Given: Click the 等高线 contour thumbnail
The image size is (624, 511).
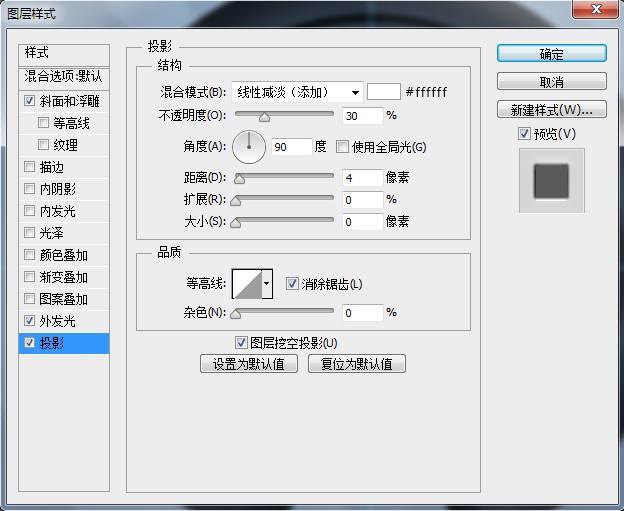Looking at the screenshot, I should pos(247,284).
